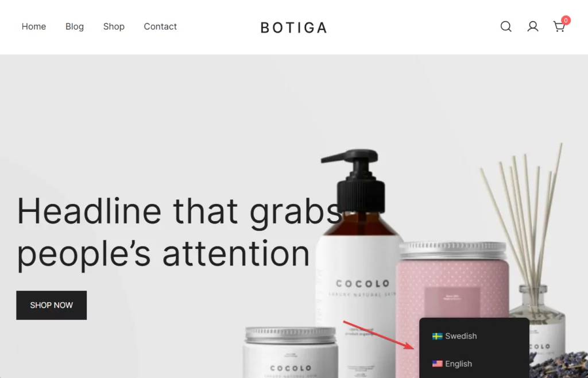Open the shopping cart icon

coord(559,26)
